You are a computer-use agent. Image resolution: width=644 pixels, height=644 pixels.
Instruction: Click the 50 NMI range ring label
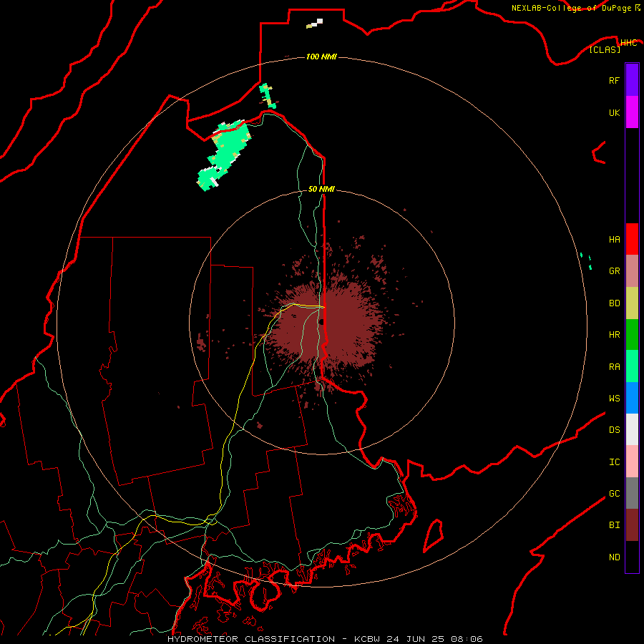(321, 189)
